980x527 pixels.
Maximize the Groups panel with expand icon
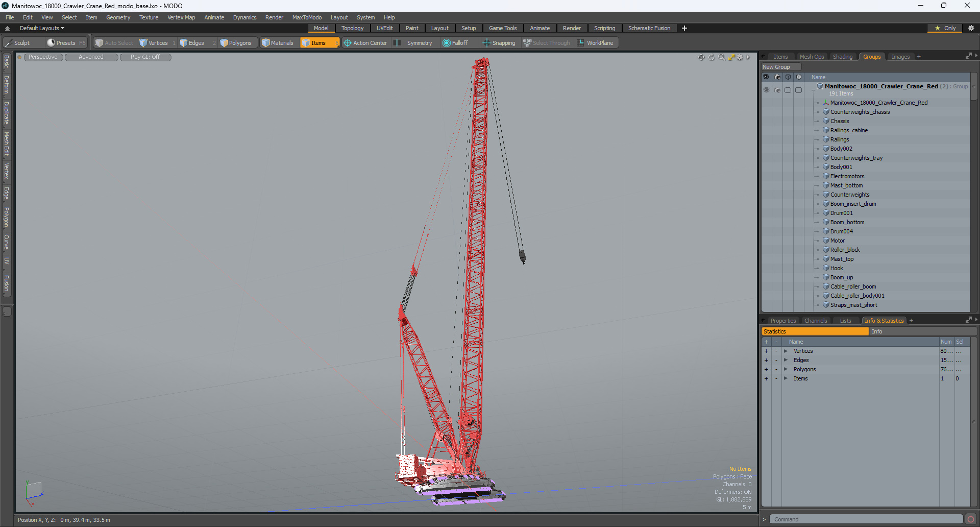pyautogui.click(x=968, y=56)
